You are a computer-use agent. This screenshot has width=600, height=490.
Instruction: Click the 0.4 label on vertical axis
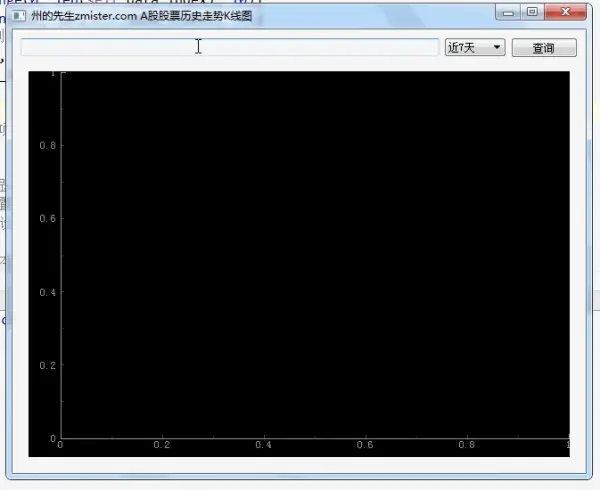click(x=47, y=292)
